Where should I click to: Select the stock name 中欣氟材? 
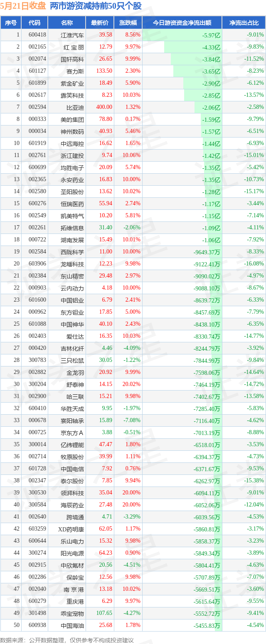(x=72, y=565)
